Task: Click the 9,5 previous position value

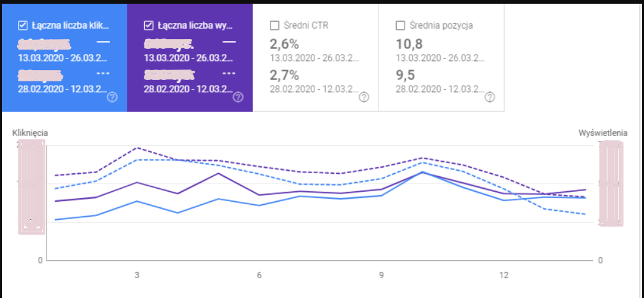Action: coord(405,76)
